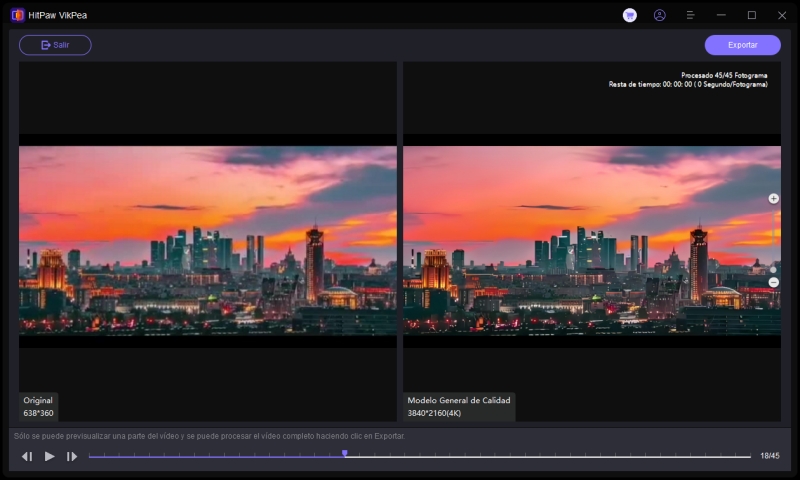Click the unplayed part of the timeline

(x=550, y=457)
